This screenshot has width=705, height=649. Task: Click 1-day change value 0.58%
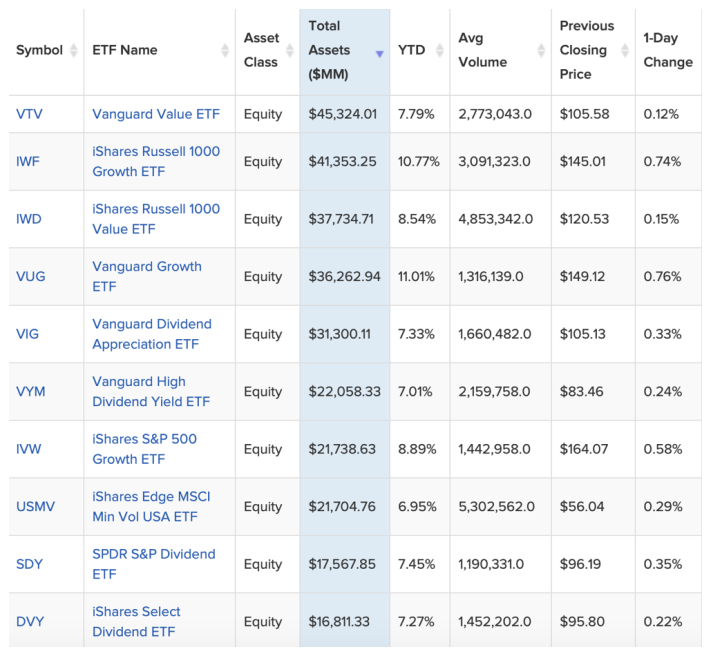663,449
